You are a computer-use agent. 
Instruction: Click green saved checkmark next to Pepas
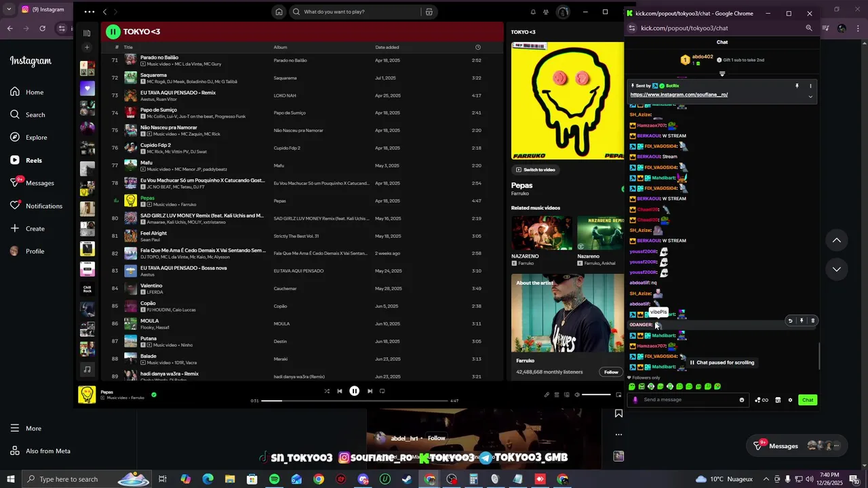tap(154, 394)
